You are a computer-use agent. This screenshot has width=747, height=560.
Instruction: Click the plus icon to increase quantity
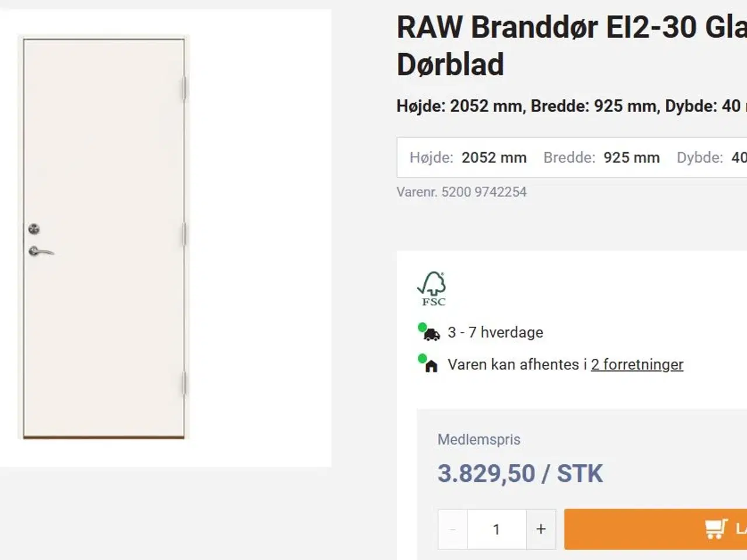(541, 529)
